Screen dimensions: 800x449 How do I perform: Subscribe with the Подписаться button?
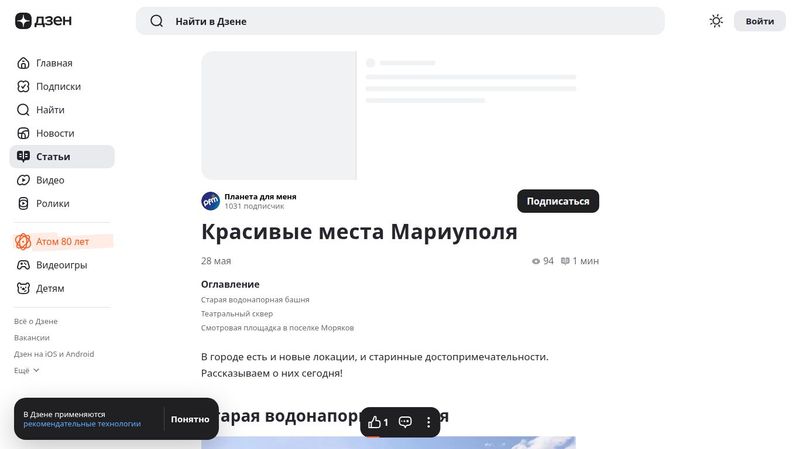(x=557, y=201)
